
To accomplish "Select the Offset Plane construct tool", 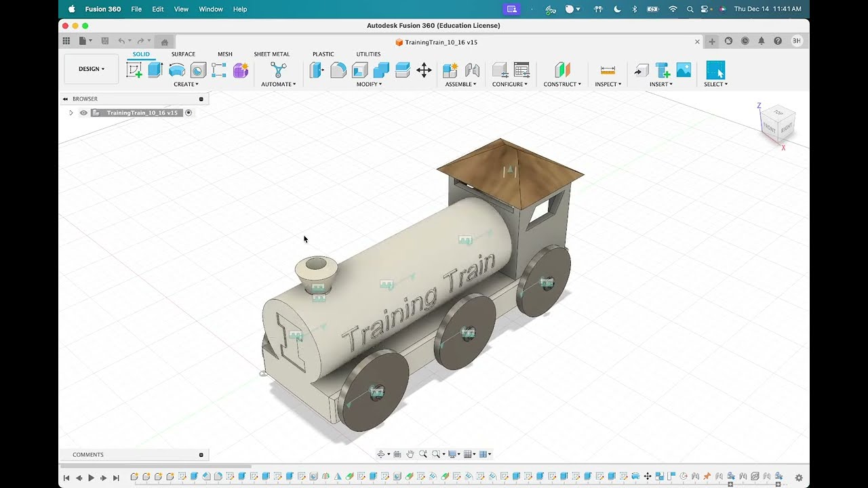I will click(x=562, y=70).
